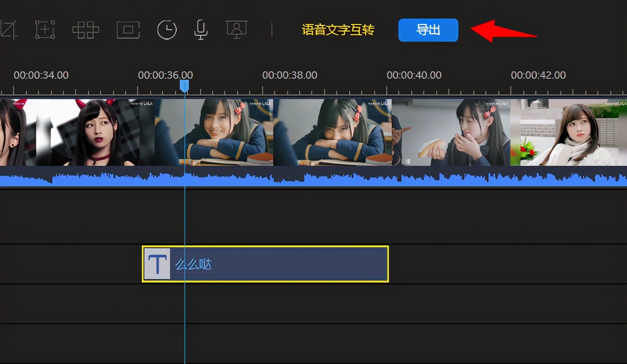Select the 么么哒 text clip
This screenshot has width=627, height=364.
265,264
